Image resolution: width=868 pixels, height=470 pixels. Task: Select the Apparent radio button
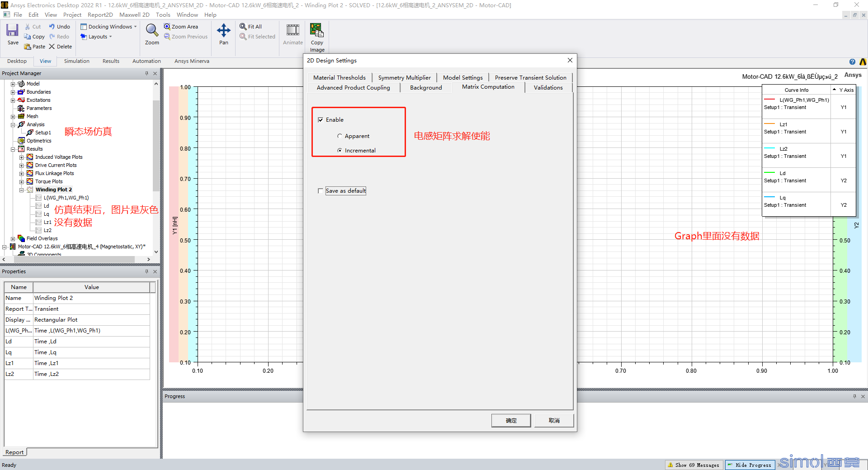point(340,136)
